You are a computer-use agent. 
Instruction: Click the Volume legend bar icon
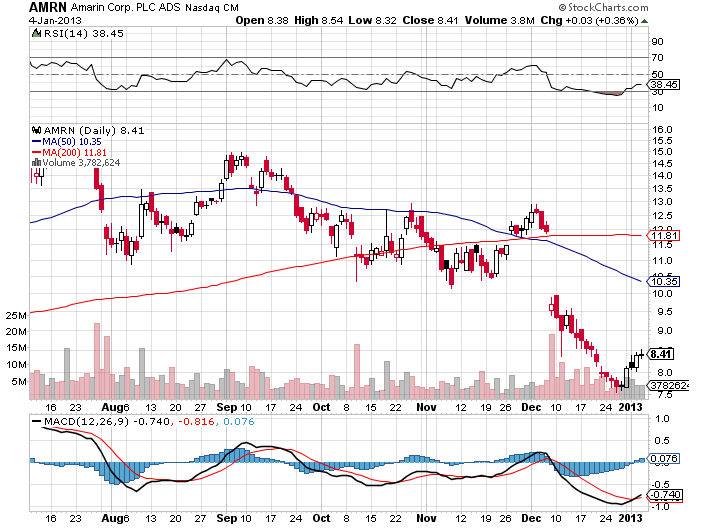37,162
